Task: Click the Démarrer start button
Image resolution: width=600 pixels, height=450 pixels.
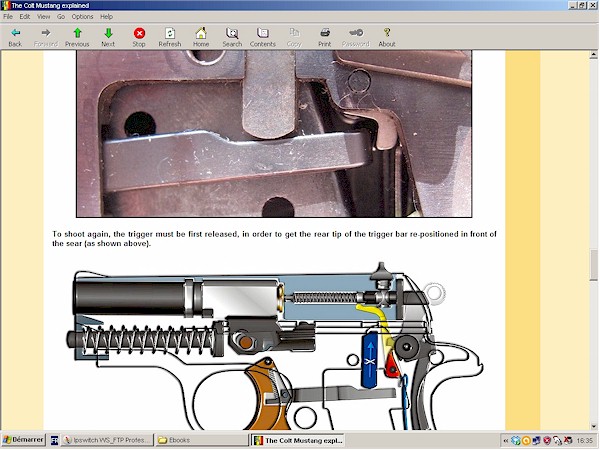Action: [x=23, y=440]
